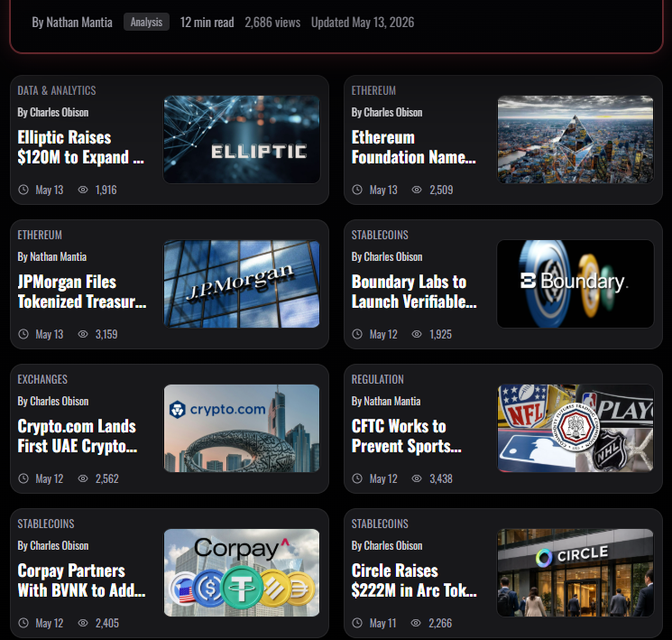This screenshot has height=640, width=672.
Task: Click the 3,159 view count
Action: 106,334
